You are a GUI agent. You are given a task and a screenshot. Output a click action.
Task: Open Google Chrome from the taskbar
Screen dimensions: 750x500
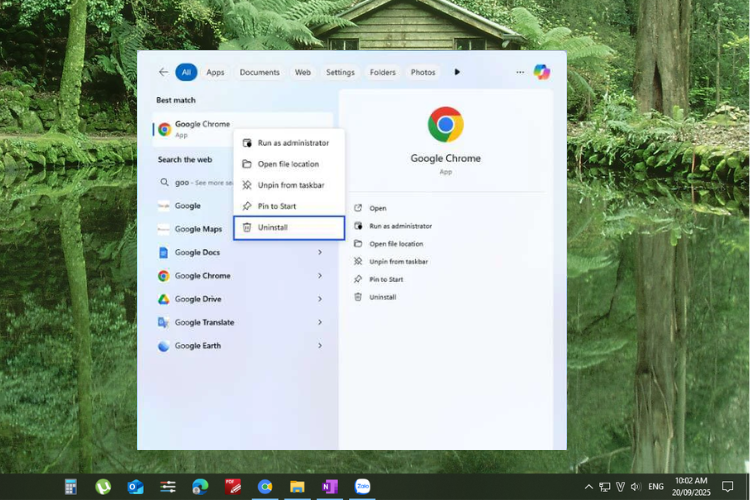tap(265, 487)
